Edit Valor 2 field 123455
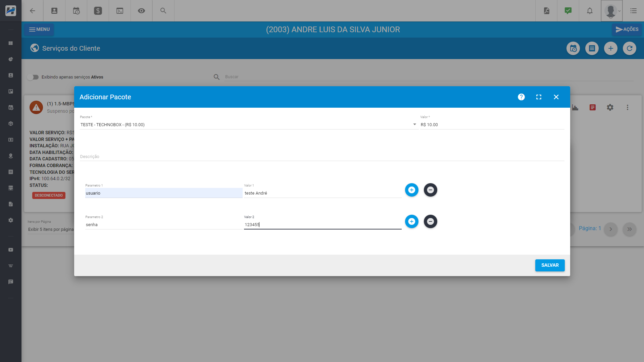This screenshot has width=644, height=362. (x=323, y=224)
